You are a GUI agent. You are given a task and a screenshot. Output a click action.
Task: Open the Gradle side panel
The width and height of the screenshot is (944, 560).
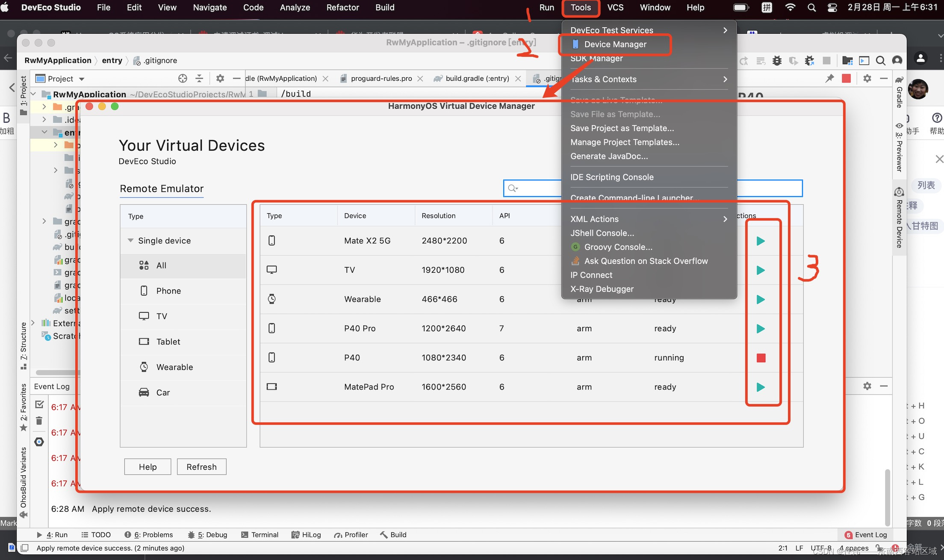point(900,93)
